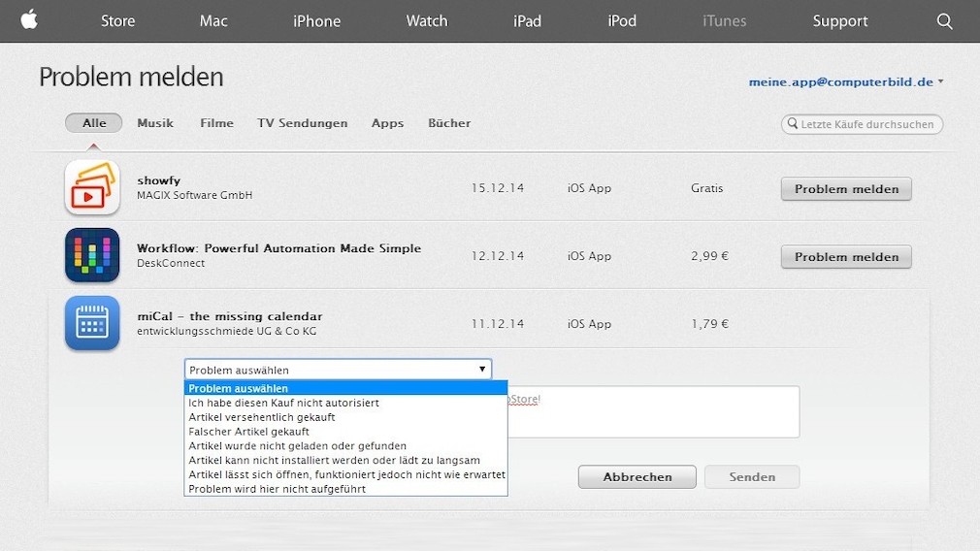Click the 15.12.14 purchase date
The height and width of the screenshot is (551, 980).
tap(498, 188)
